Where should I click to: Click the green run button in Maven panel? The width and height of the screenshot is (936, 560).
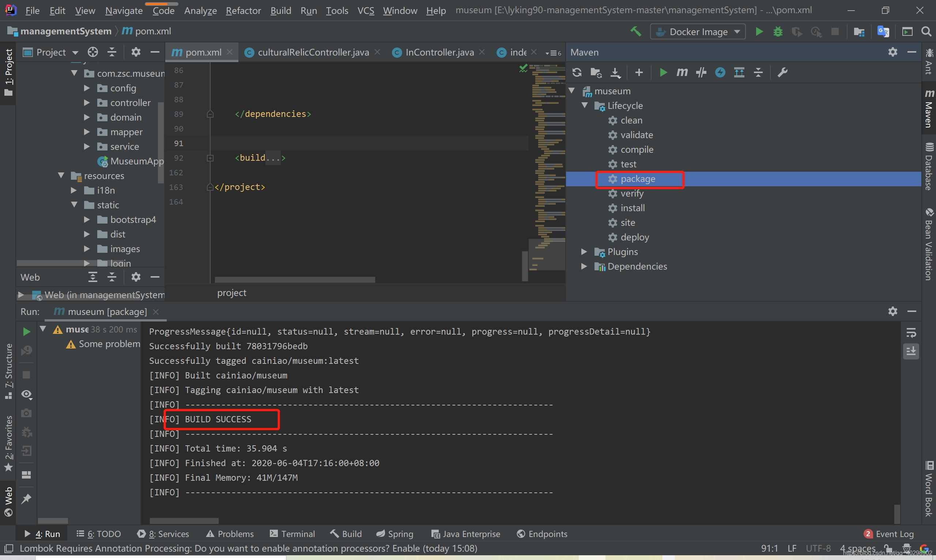click(663, 71)
